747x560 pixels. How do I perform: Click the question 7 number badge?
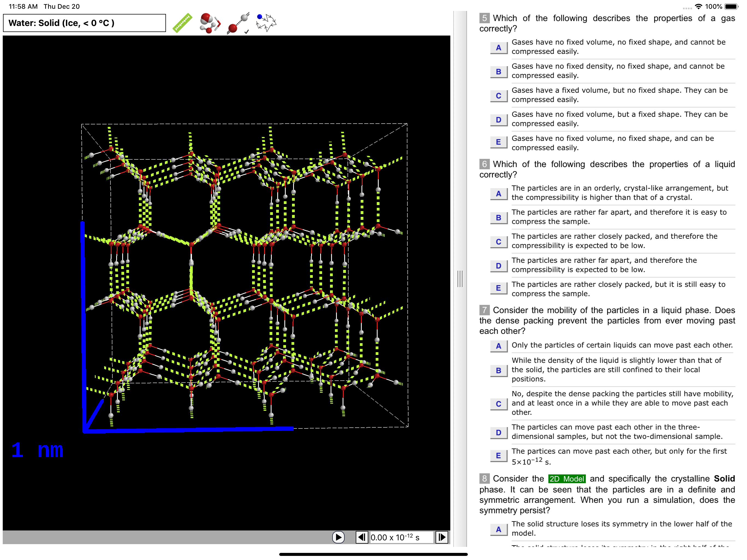tap(484, 310)
